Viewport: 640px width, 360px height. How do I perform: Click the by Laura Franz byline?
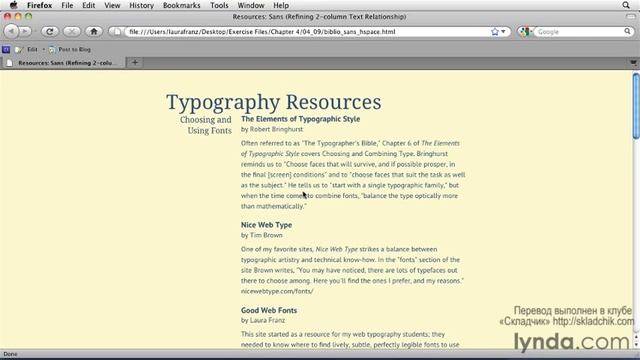(263, 320)
